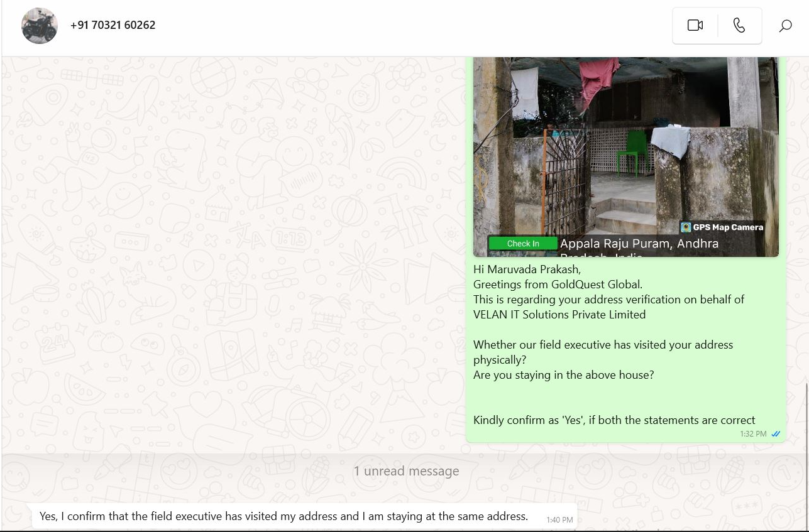Click the green Check In label on photo
809x532 pixels.
point(523,244)
